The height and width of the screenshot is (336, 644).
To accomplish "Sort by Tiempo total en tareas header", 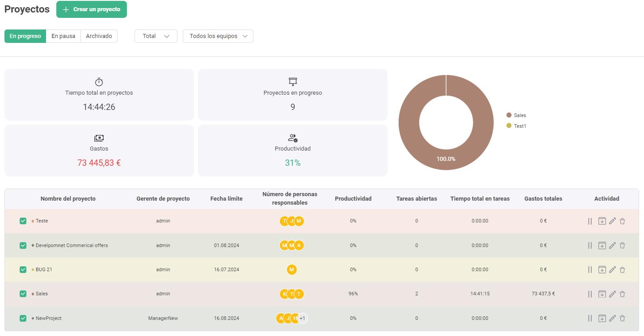I will coord(480,199).
